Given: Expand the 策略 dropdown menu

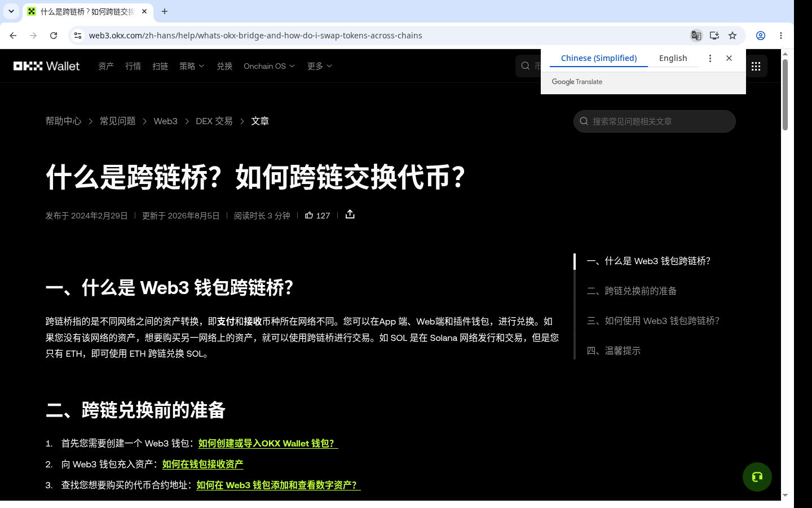Looking at the screenshot, I should 192,66.
